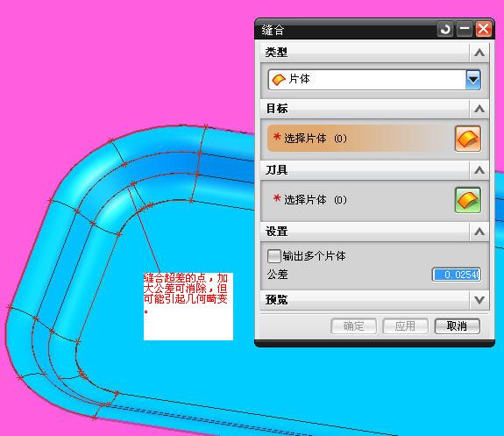Close the 缝合 dialog
The image size is (504, 436).
point(484,30)
